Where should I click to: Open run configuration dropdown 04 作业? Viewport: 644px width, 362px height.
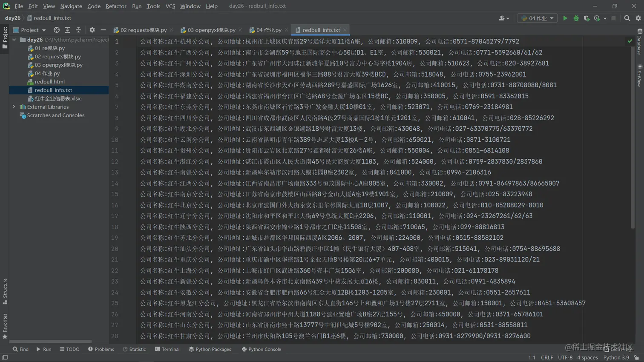click(537, 18)
